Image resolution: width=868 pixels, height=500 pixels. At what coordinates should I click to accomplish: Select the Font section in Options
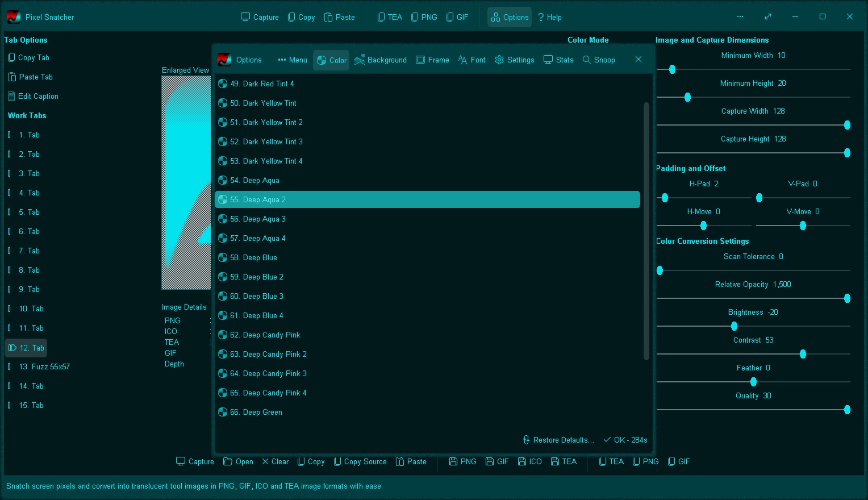(471, 60)
